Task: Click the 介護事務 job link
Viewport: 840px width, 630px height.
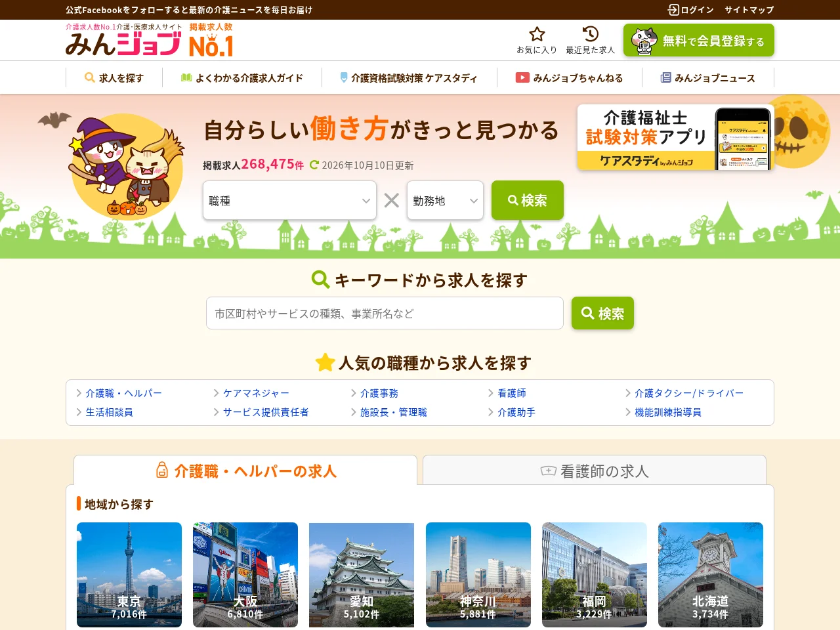Action: (379, 393)
